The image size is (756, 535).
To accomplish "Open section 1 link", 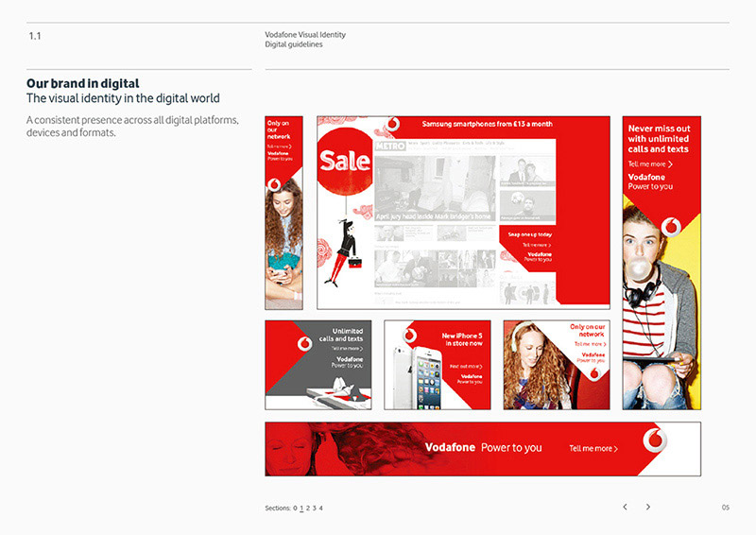I will (301, 508).
